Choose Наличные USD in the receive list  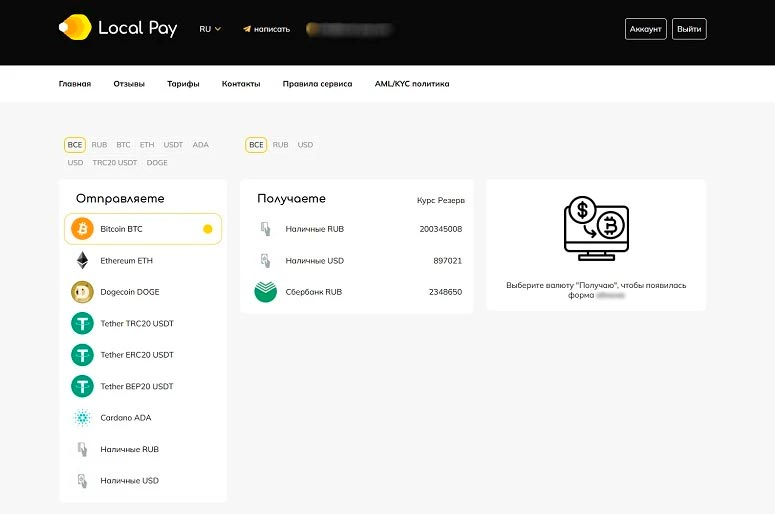pos(314,261)
